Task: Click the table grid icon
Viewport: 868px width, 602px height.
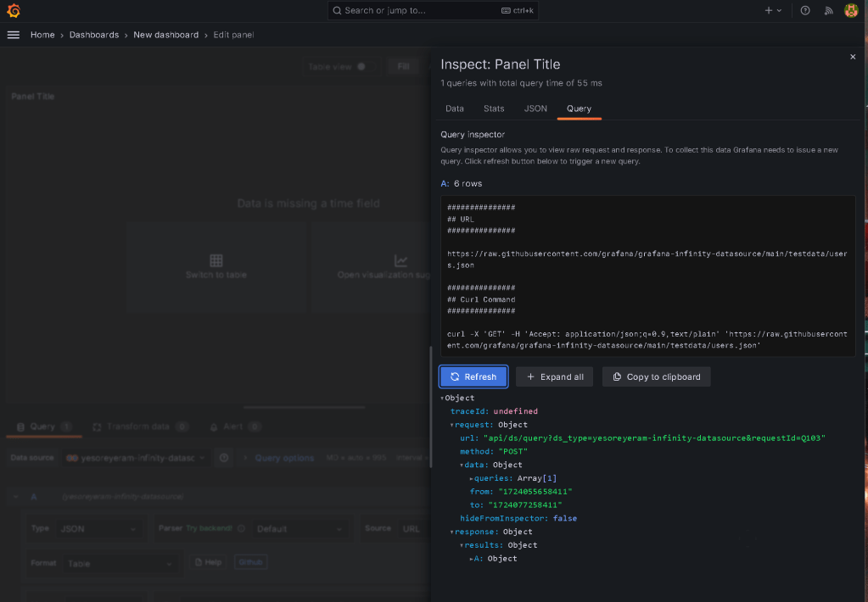Action: click(216, 260)
